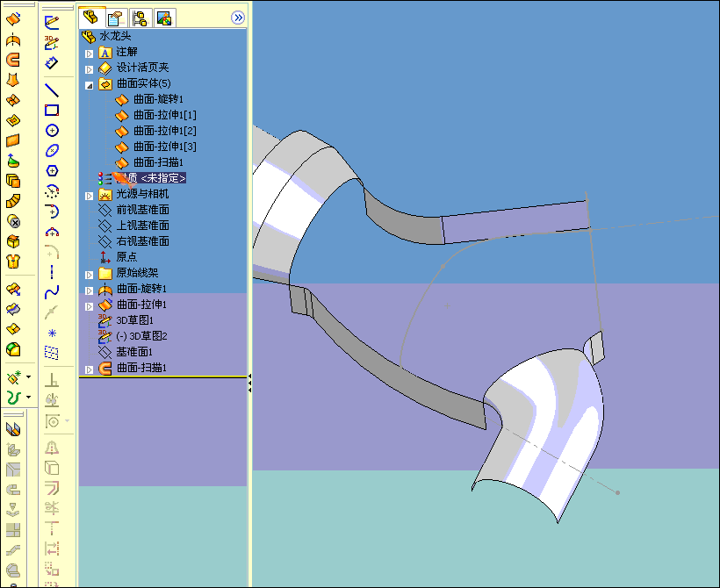The width and height of the screenshot is (720, 588).
Task: Click the dashed-rectangle construction geometry icon
Action: (x=52, y=353)
